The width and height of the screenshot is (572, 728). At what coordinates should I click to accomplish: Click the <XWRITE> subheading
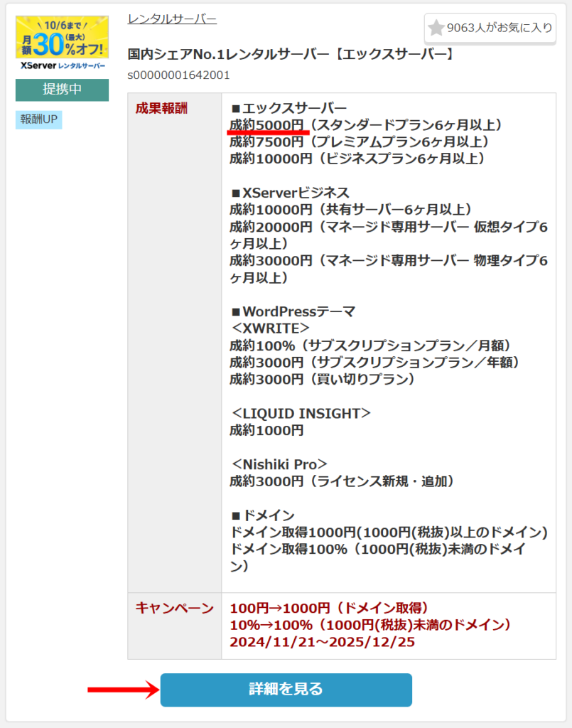point(271,328)
